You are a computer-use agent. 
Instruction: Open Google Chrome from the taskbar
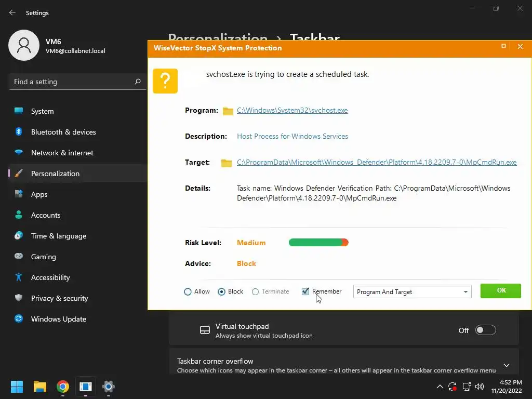63,387
